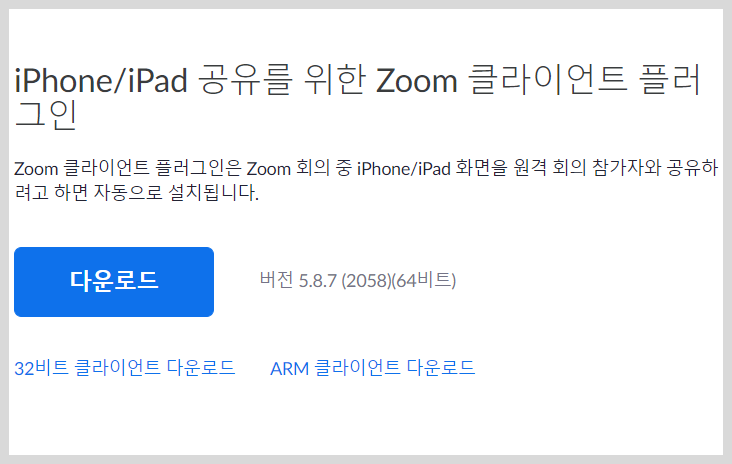Click 공유를 위한 in the page heading
732x464 pixels.
tap(282, 79)
